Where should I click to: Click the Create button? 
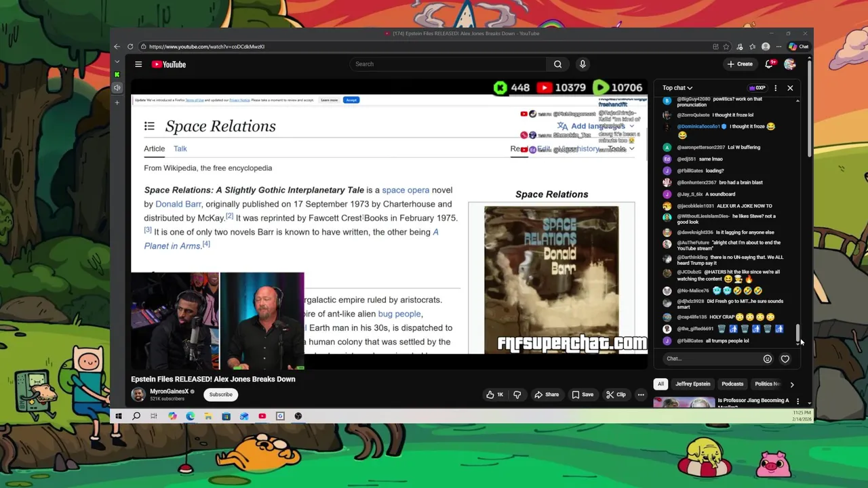[740, 64]
